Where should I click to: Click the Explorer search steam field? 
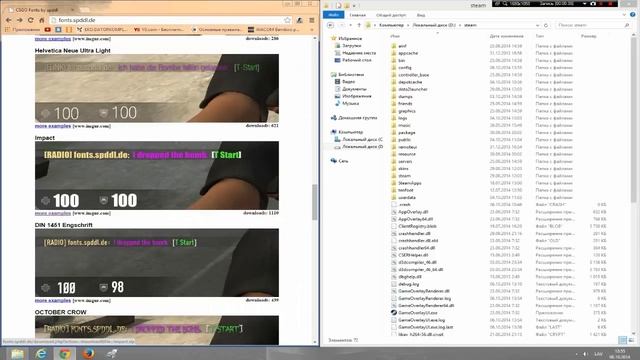[x=593, y=25]
